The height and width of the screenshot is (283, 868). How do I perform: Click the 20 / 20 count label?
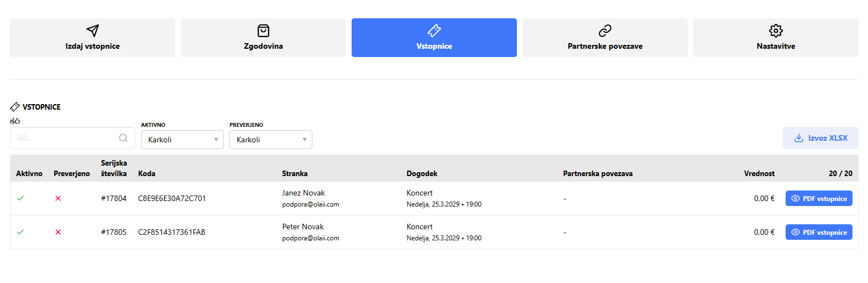pyautogui.click(x=840, y=173)
